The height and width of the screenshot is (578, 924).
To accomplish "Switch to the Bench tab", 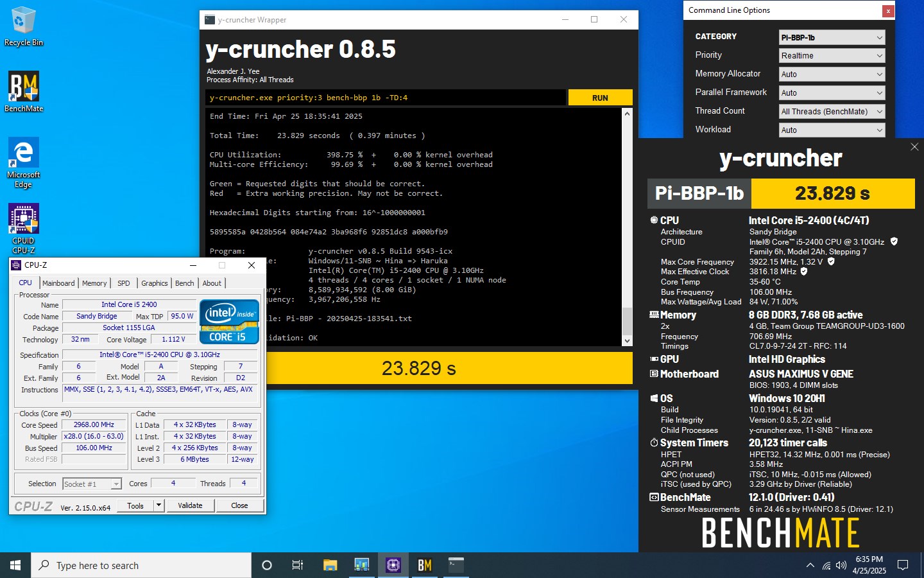I will click(x=184, y=283).
